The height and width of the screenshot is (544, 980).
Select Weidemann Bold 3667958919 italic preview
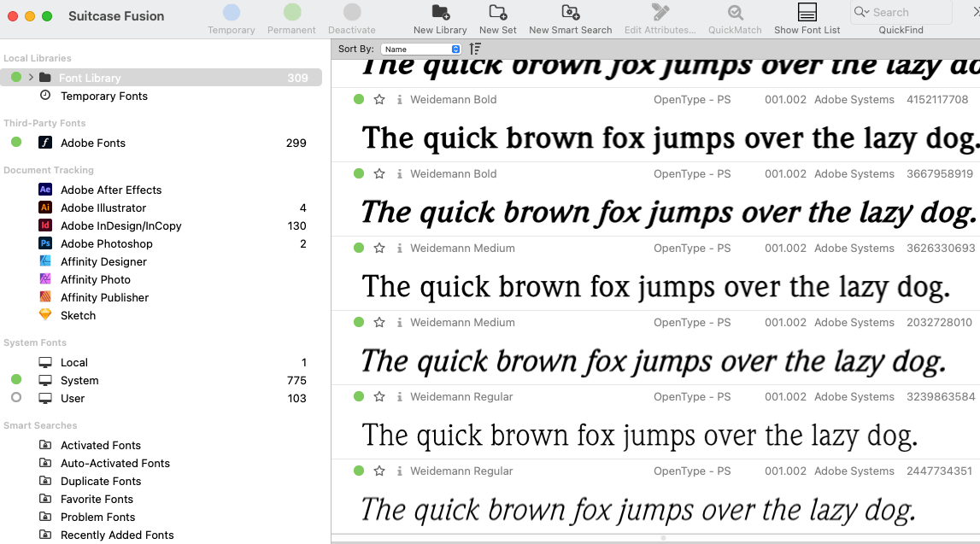[x=668, y=213]
